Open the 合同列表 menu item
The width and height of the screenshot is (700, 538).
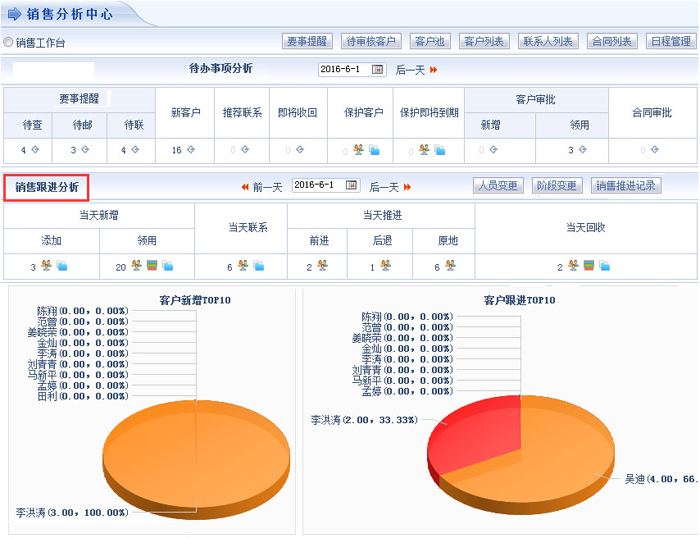tap(611, 41)
